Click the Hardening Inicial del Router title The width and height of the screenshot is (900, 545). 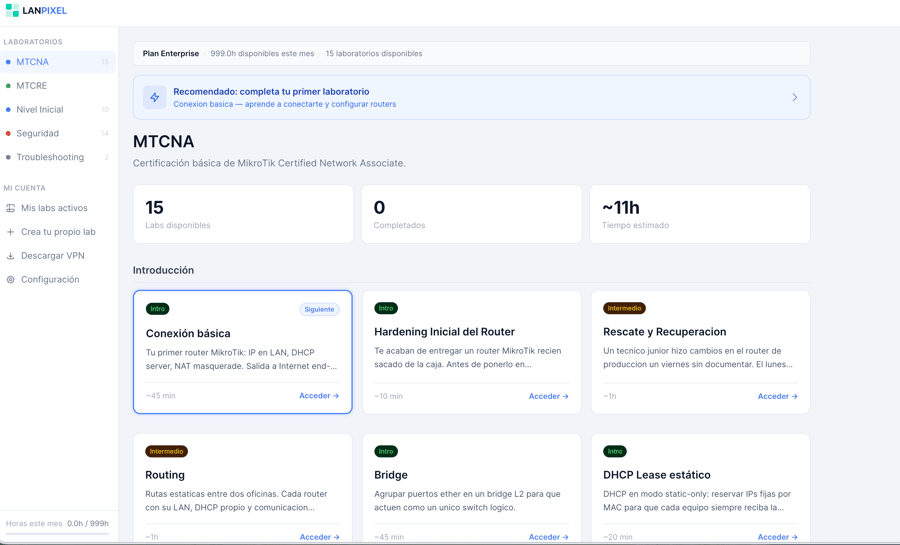click(444, 332)
